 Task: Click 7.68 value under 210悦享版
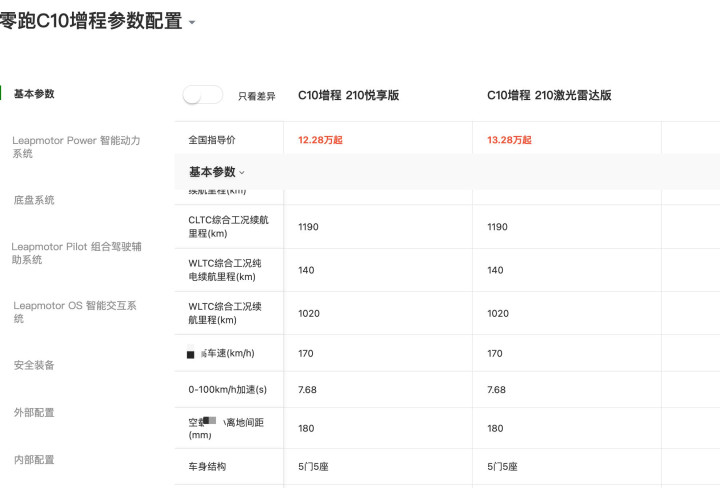point(307,390)
